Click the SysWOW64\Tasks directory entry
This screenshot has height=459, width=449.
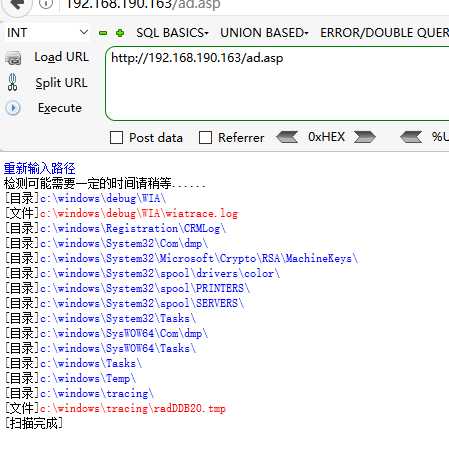pyautogui.click(x=118, y=348)
